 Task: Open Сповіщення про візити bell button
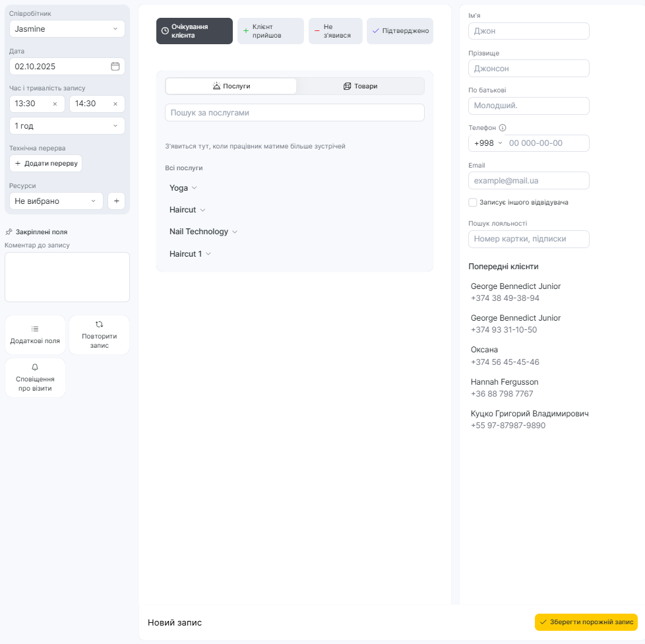tap(35, 377)
